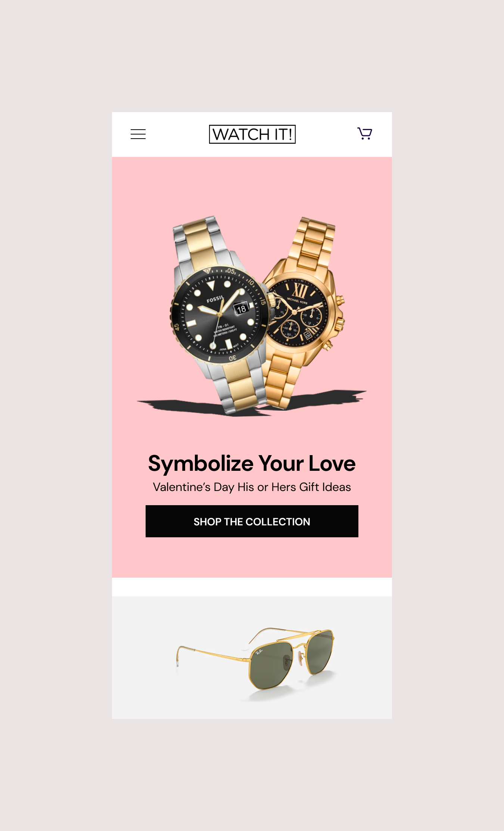Select the Symbolize Your Love headline

coord(252,464)
